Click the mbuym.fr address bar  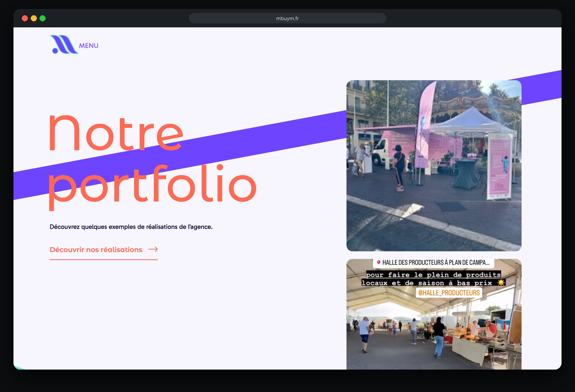click(287, 18)
